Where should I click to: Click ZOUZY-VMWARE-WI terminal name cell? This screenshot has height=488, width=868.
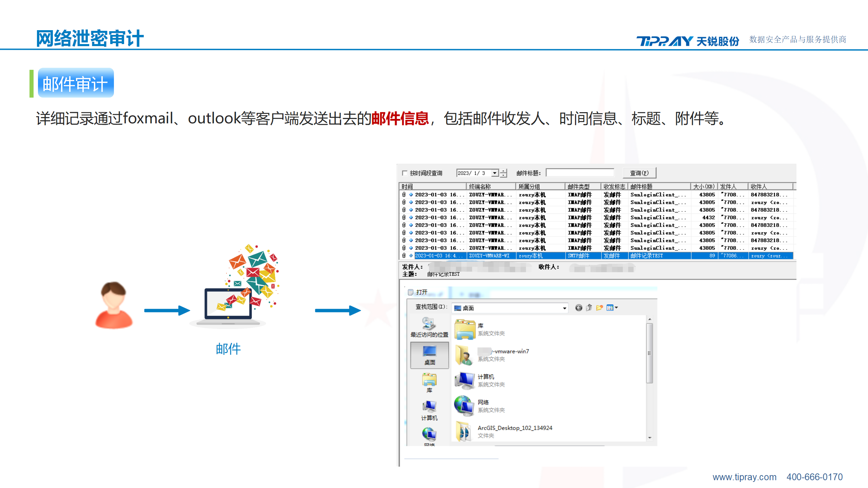coord(491,256)
